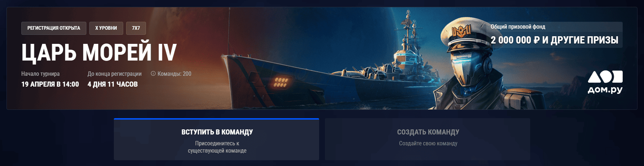Click the glowing orange portholes on ship hull

click(x=281, y=83)
